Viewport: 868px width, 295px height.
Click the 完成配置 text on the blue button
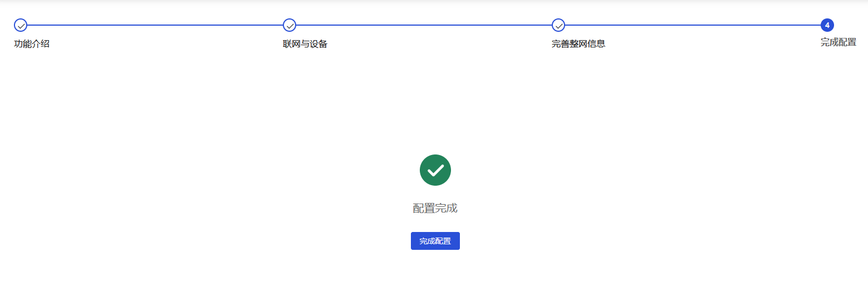(435, 241)
